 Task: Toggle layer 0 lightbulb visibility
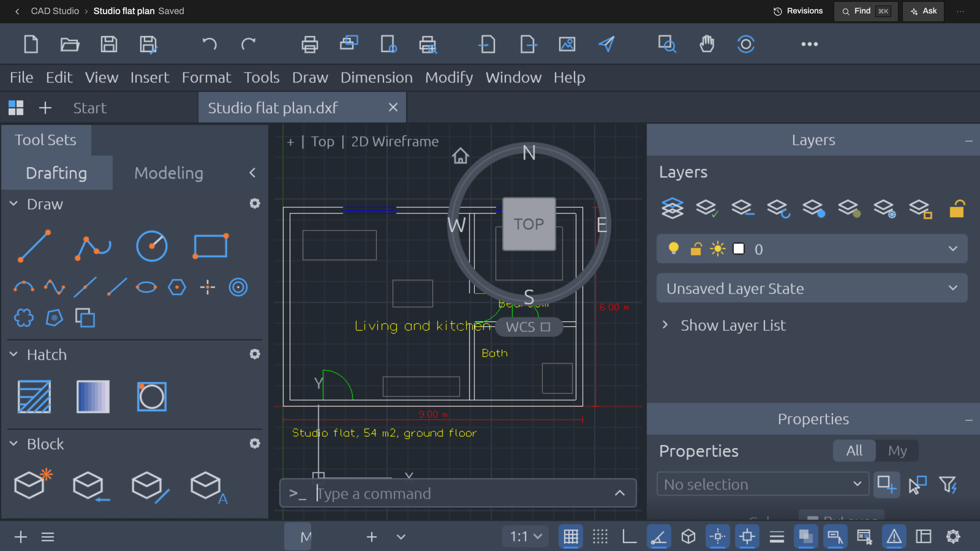tap(673, 249)
